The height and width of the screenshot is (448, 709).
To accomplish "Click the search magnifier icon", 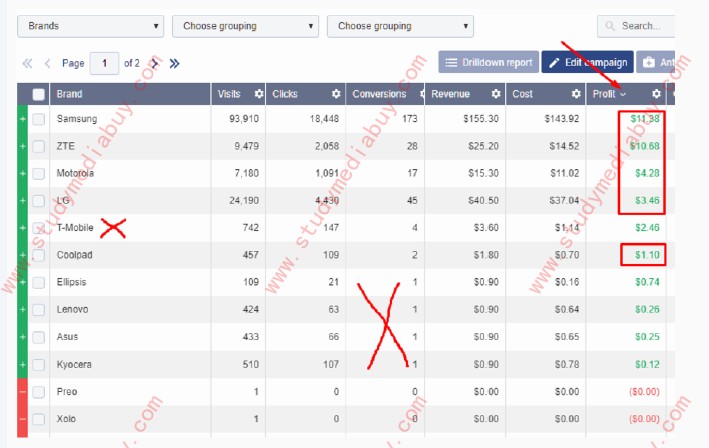I will point(610,26).
